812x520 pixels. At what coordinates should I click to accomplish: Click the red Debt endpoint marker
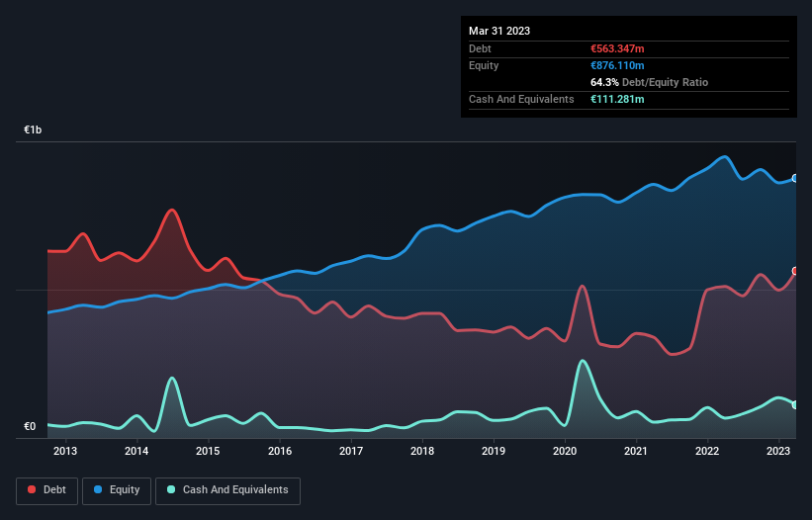[x=795, y=271]
